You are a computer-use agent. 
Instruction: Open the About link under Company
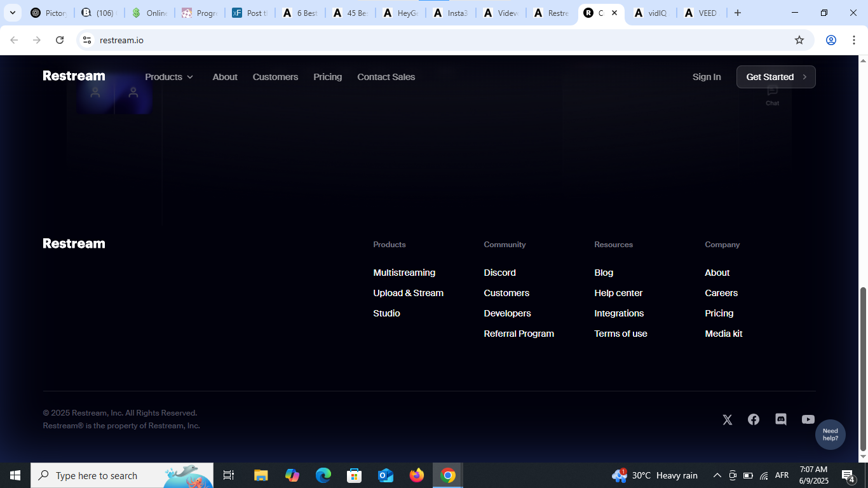tap(717, 273)
